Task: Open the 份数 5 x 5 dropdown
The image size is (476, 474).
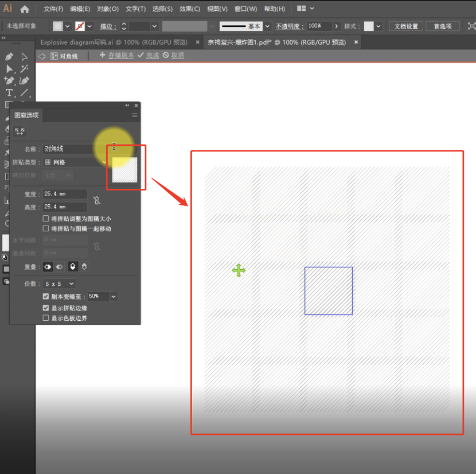Action: (59, 283)
